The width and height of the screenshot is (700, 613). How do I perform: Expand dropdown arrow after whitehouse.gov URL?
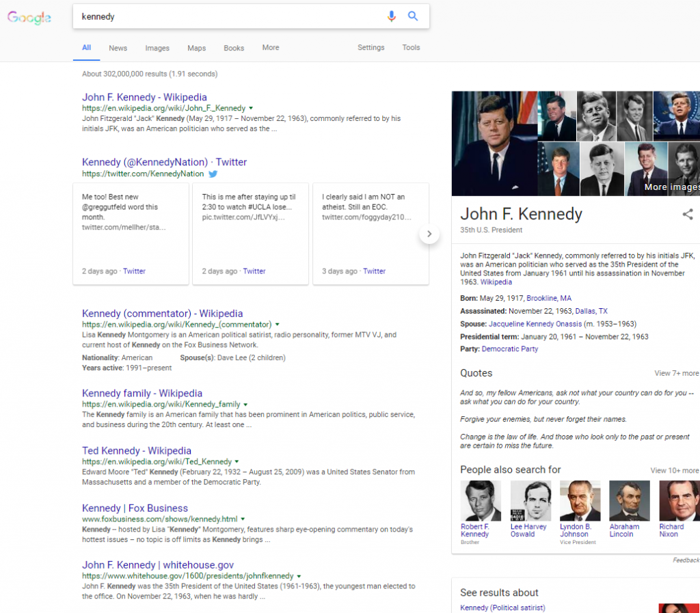click(x=299, y=576)
